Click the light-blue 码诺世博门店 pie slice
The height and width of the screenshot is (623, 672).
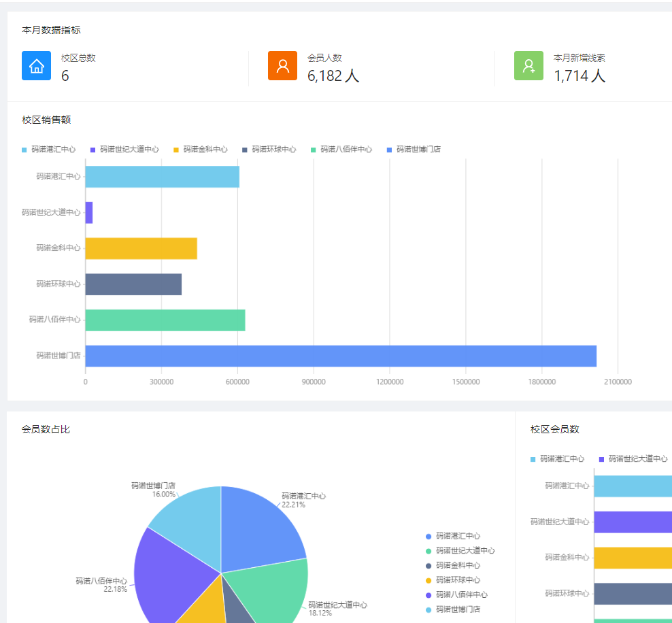point(193,523)
